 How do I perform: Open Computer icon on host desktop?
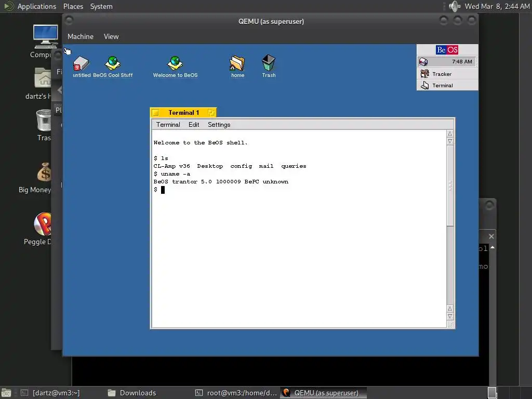click(x=43, y=42)
